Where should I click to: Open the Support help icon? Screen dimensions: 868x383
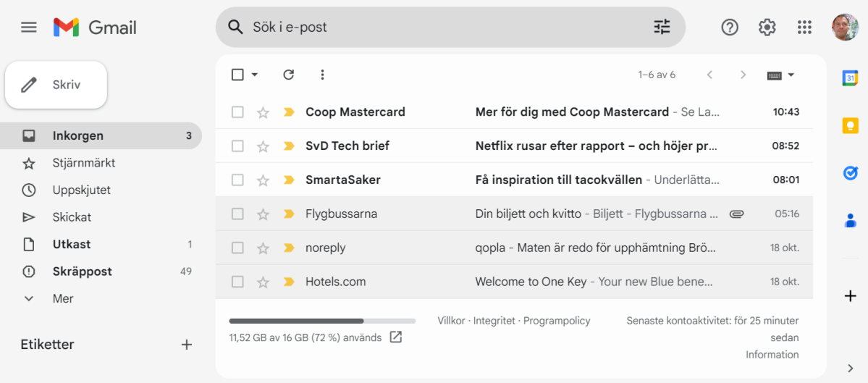click(730, 27)
